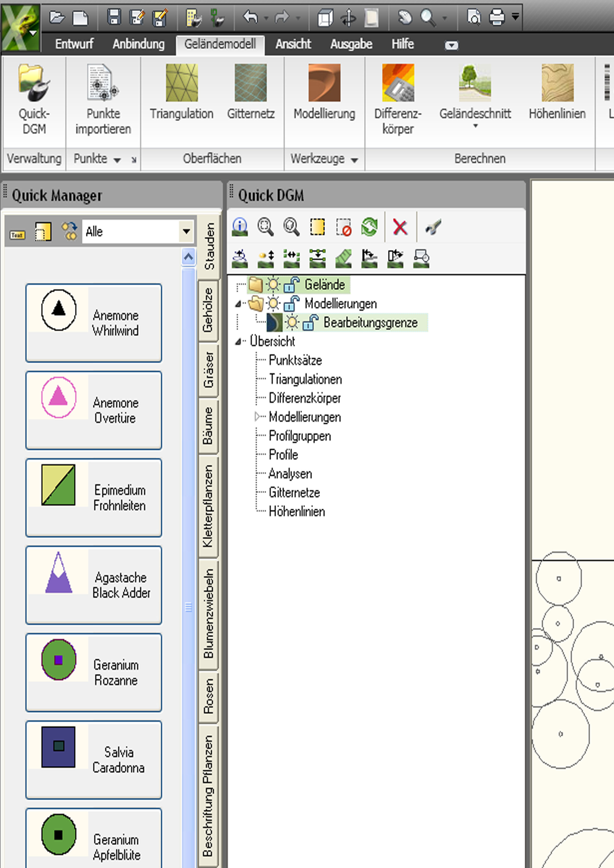Create a Geländeschnitt
This screenshot has width=614, height=868.
475,96
